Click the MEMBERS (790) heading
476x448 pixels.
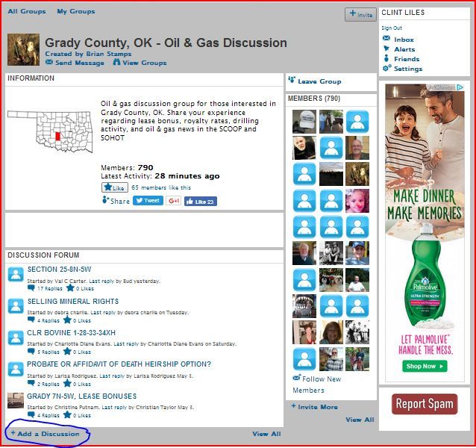tap(314, 99)
